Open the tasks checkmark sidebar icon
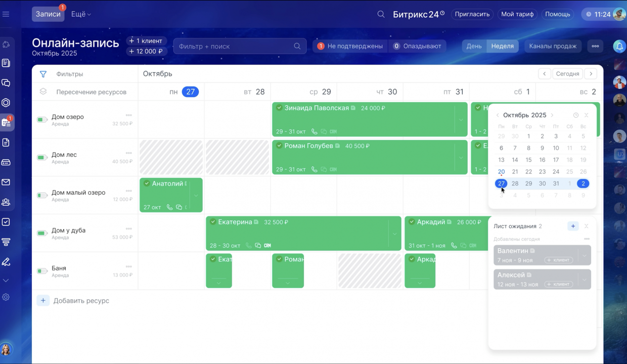The image size is (627, 364). tap(6, 222)
